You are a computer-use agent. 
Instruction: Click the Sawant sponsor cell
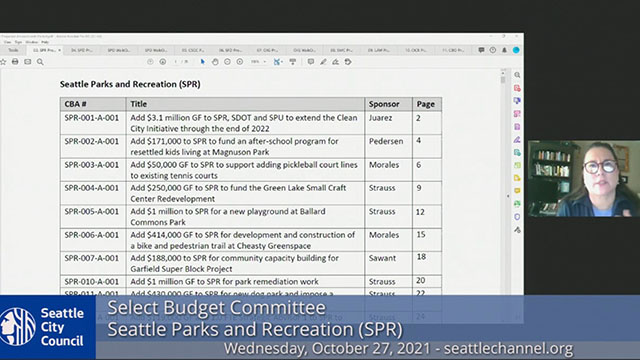(388, 263)
